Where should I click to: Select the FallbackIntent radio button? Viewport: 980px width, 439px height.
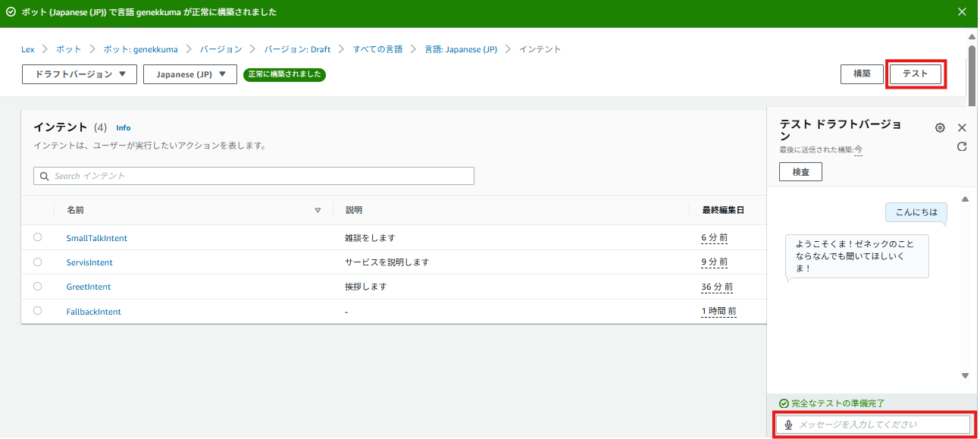[x=38, y=311]
